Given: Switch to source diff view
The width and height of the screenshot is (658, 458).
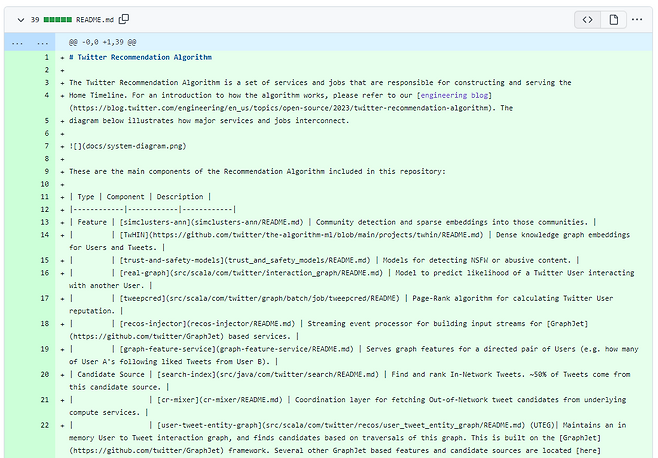Looking at the screenshot, I should click(x=589, y=19).
